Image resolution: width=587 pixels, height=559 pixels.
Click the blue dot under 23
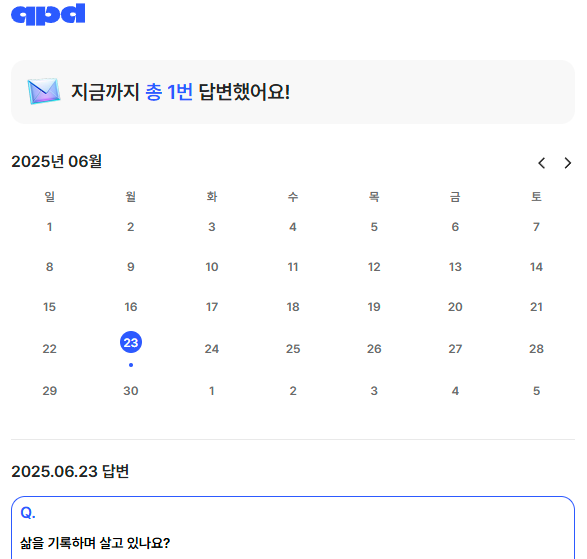[x=131, y=365]
